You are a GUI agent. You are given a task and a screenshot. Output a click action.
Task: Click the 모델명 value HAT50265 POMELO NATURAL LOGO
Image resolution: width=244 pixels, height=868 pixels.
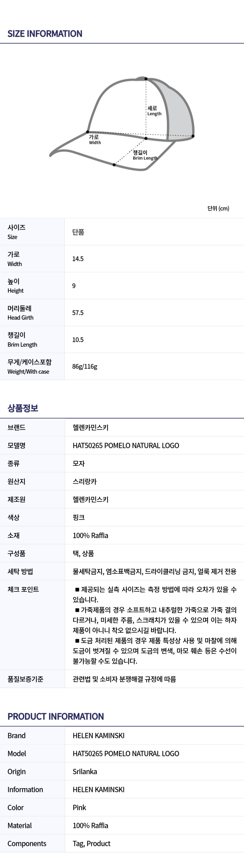click(x=126, y=445)
